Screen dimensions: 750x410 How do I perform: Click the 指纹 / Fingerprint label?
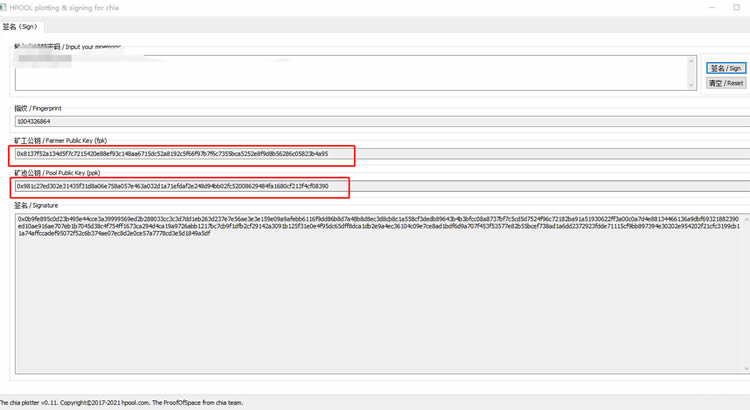pyautogui.click(x=38, y=109)
